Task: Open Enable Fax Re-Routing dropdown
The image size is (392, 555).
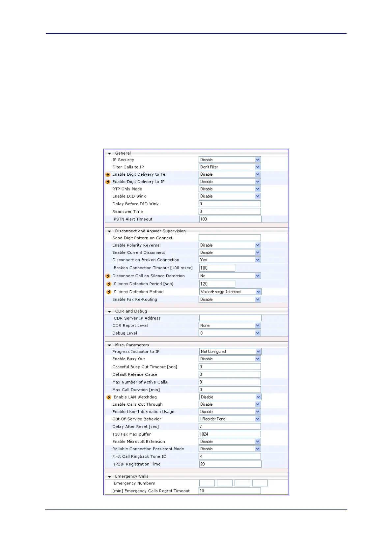Action: coord(230,300)
